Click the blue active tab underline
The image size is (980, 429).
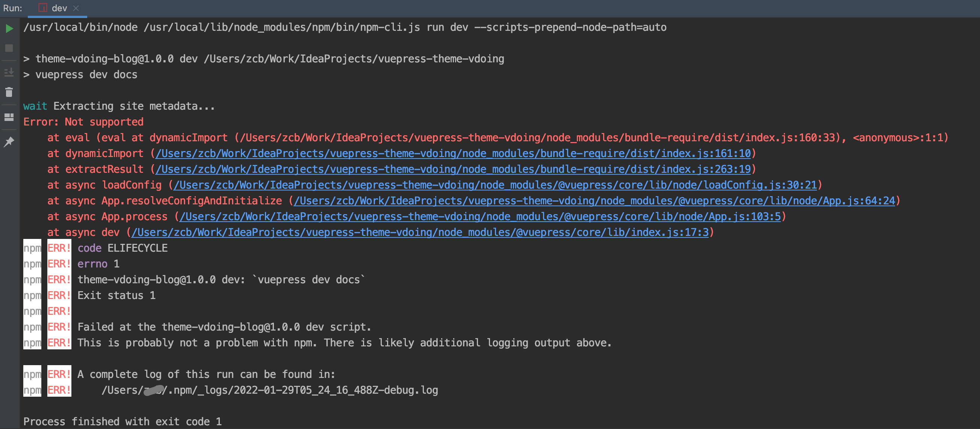pos(57,17)
